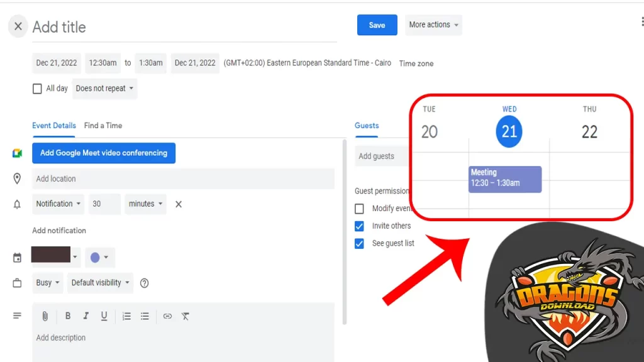Image resolution: width=644 pixels, height=362 pixels.
Task: Apply italic formatting to description
Action: click(x=86, y=316)
